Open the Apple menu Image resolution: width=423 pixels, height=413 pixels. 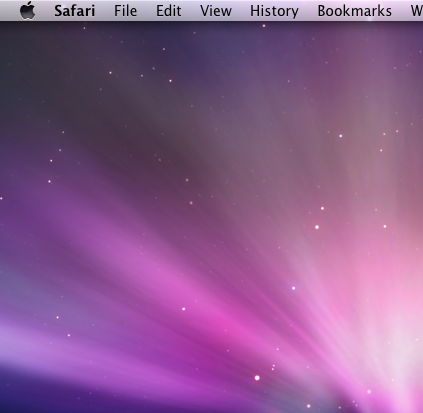pyautogui.click(x=28, y=11)
